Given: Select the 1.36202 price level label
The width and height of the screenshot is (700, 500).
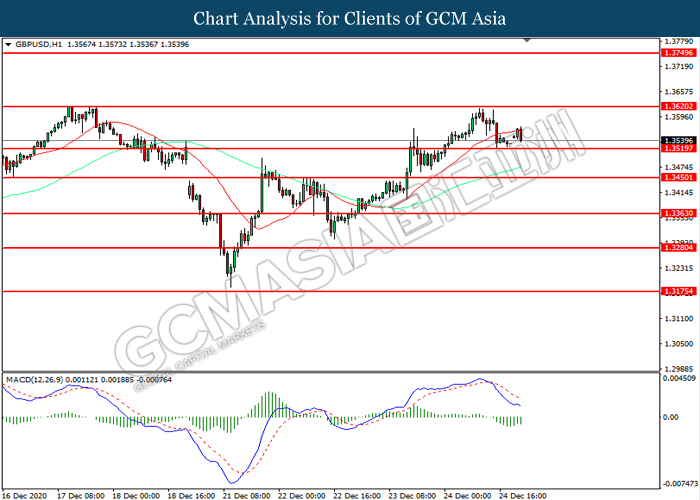Looking at the screenshot, I should click(x=679, y=106).
